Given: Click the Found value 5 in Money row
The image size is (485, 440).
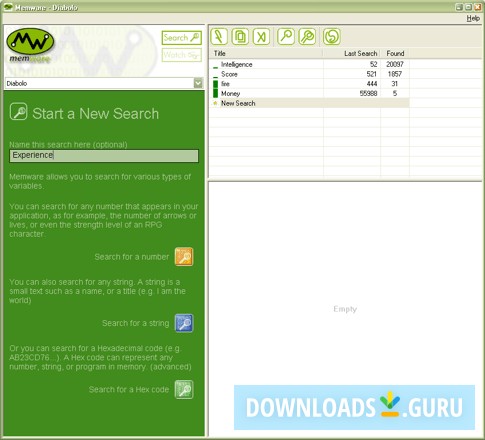Looking at the screenshot, I should [395, 93].
